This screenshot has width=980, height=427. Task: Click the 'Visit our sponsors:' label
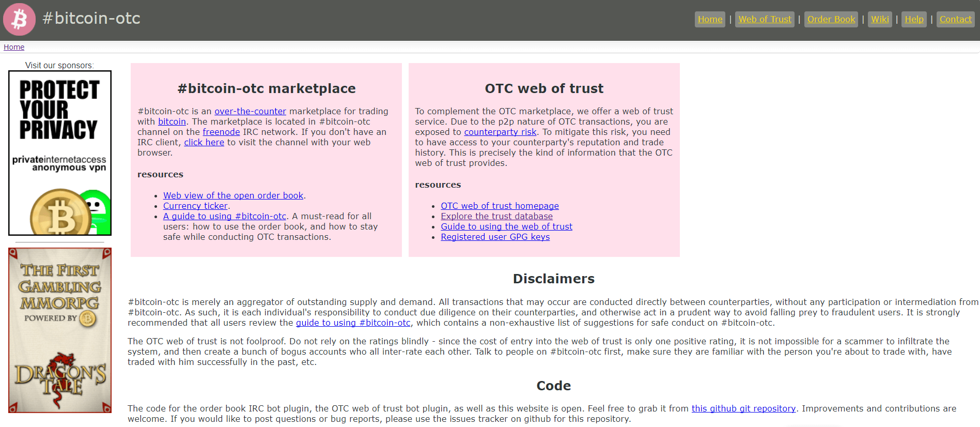pyautogui.click(x=60, y=66)
